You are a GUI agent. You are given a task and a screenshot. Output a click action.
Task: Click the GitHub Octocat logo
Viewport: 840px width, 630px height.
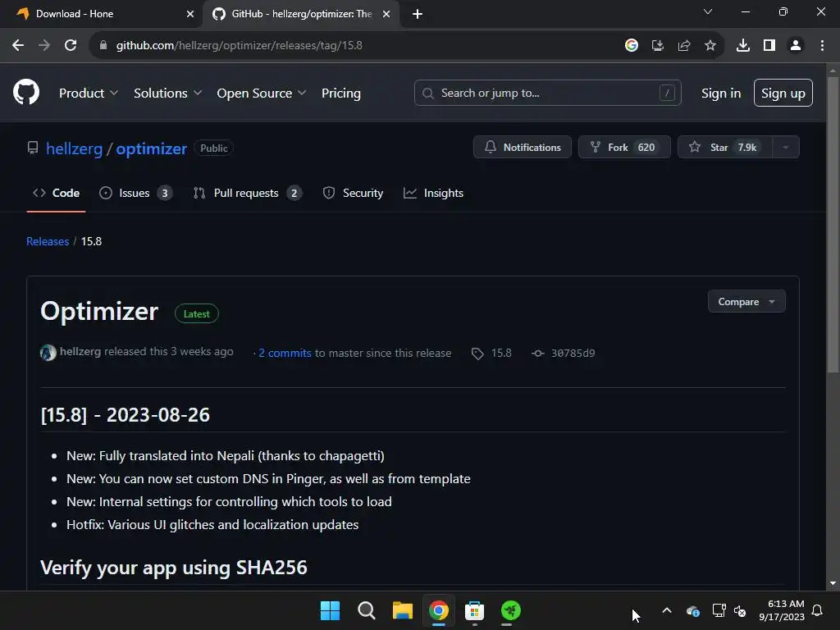tap(26, 92)
